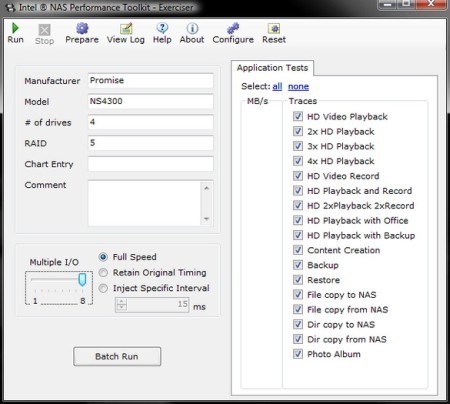Viewport: 450px width, 404px height.
Task: Click the Stop toolbar icon
Action: click(x=44, y=30)
